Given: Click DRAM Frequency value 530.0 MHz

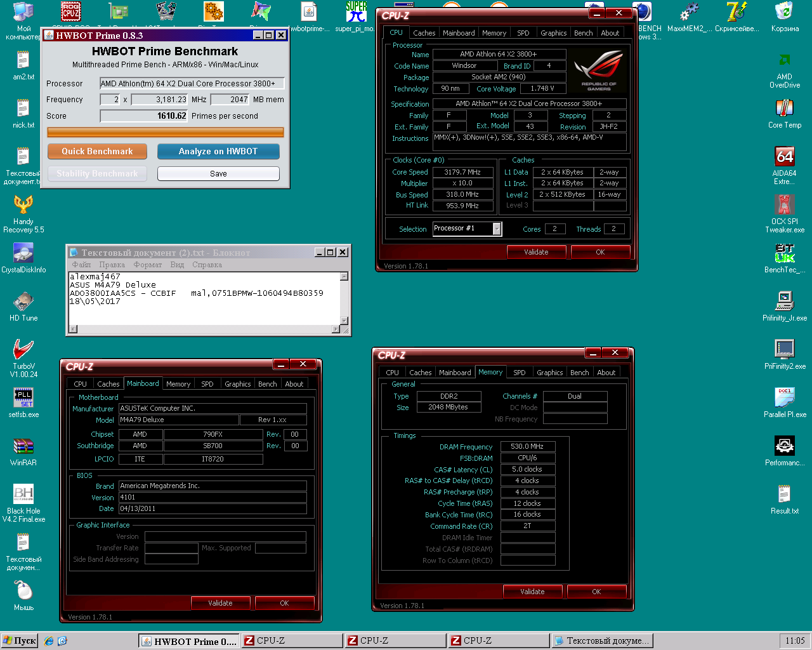Looking at the screenshot, I should pos(528,447).
